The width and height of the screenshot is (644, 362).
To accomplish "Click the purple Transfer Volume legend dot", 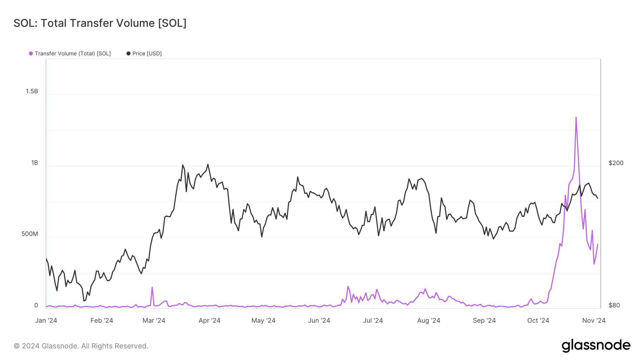I will [x=31, y=54].
